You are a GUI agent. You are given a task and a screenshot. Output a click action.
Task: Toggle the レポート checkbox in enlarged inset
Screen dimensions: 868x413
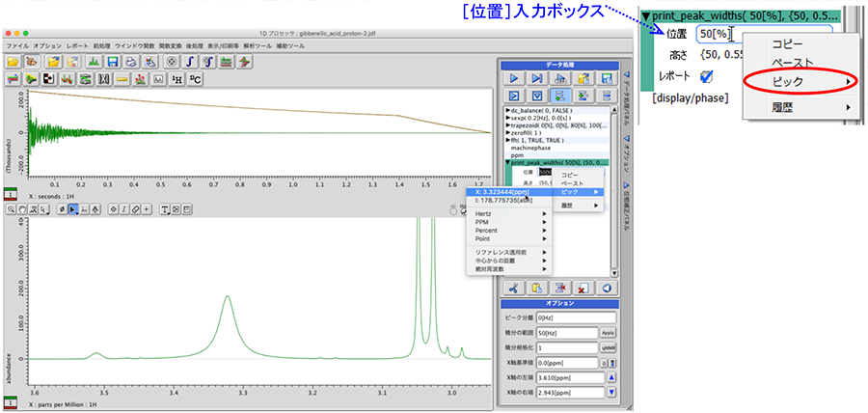pyautogui.click(x=707, y=76)
